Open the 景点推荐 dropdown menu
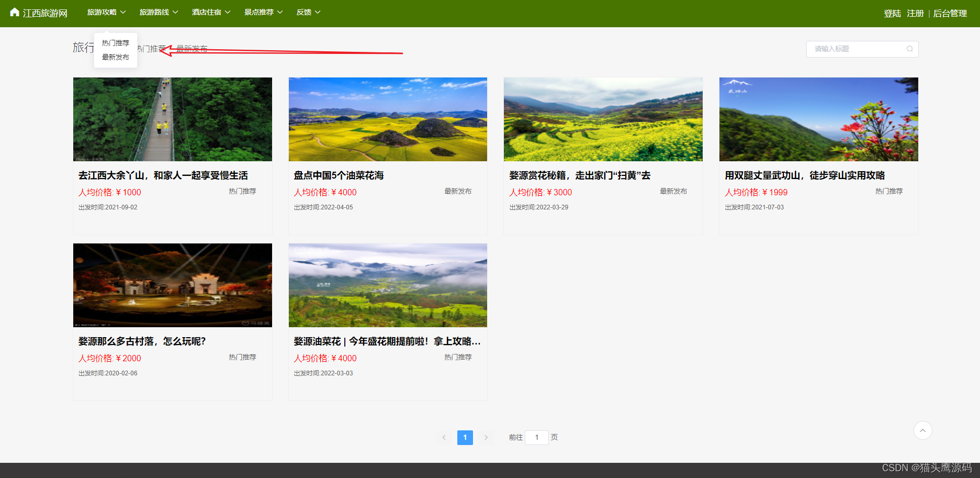Screen dimensions: 980x478 (264, 12)
